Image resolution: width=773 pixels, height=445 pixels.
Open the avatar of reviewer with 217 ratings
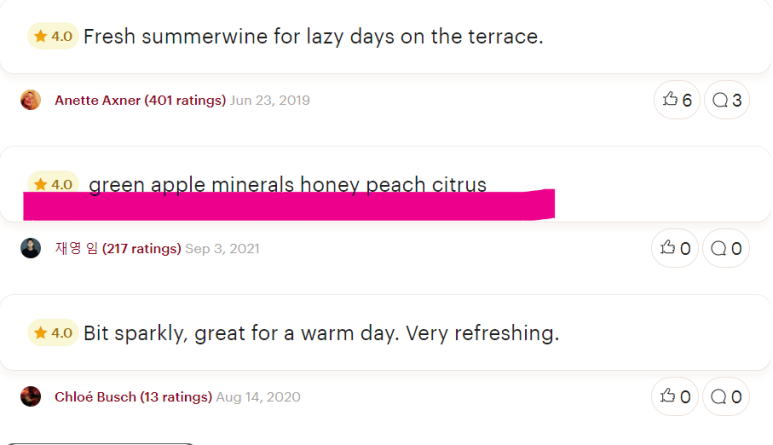point(31,248)
